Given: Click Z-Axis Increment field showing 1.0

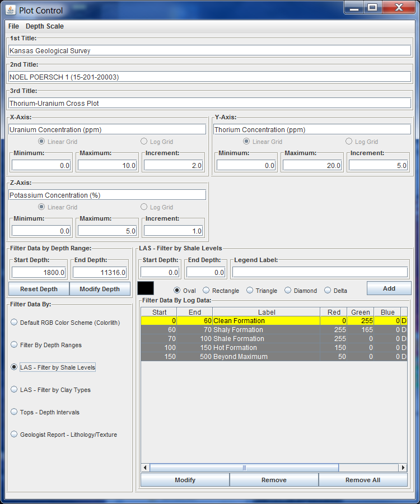Looking at the screenshot, I should tap(173, 231).
